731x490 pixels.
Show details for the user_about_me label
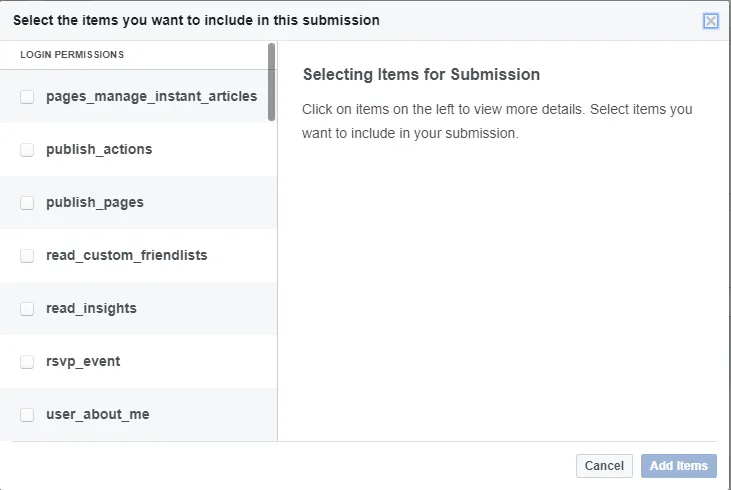tap(98, 415)
